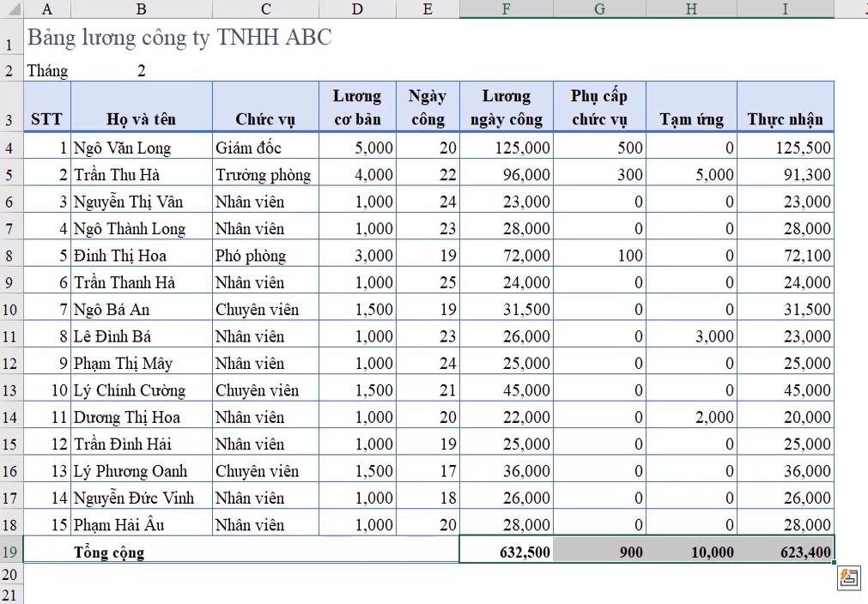Click the month value '2' cell
This screenshot has height=604, width=868.
click(141, 70)
